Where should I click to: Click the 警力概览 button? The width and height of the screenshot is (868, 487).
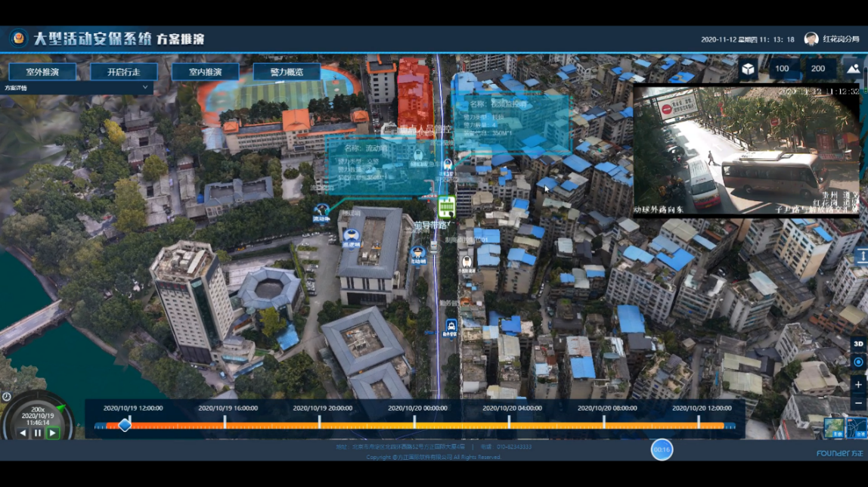click(x=287, y=72)
